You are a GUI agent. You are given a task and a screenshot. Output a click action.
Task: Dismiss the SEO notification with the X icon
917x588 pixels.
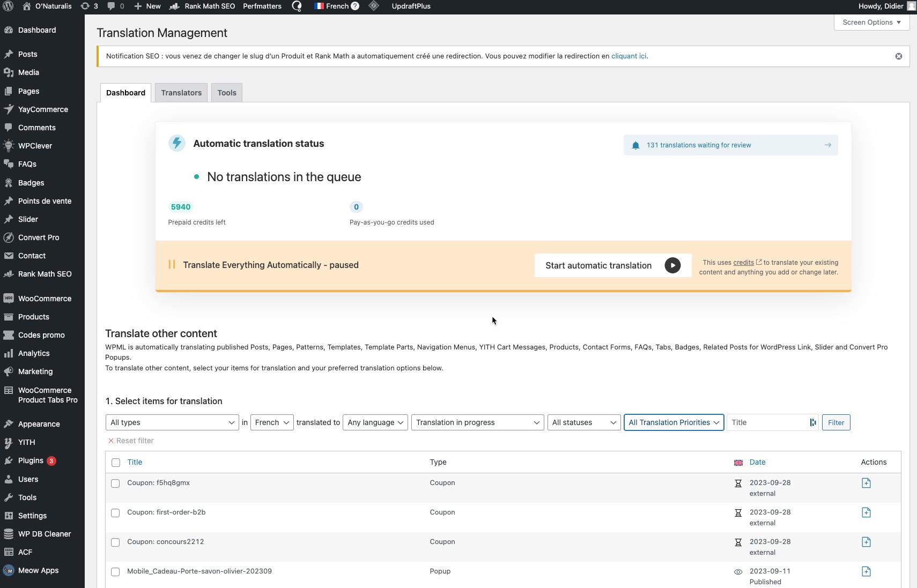click(x=899, y=56)
